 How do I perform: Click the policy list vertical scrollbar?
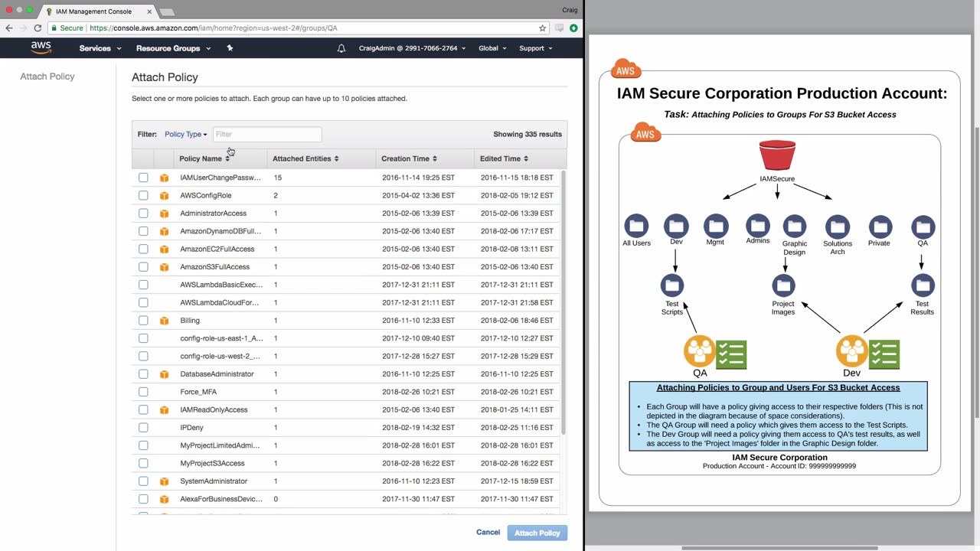click(563, 303)
